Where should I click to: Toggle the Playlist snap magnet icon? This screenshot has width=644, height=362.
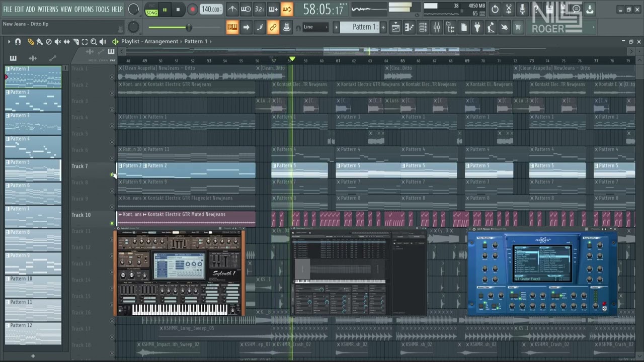[18, 42]
